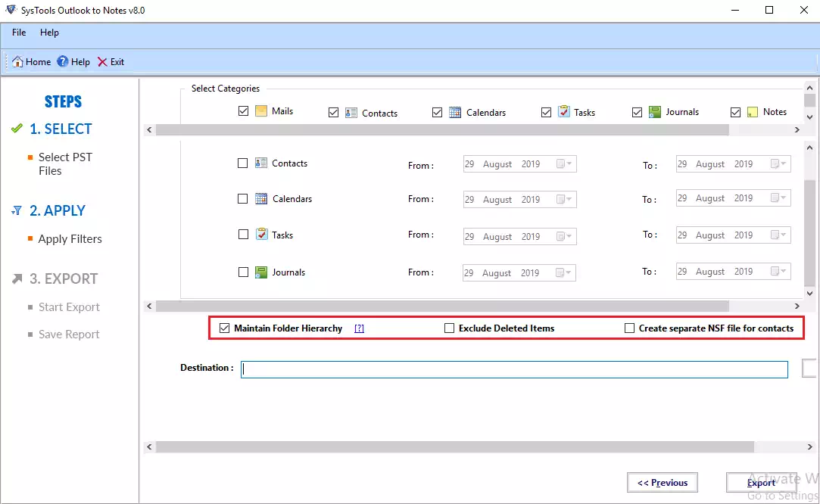Click the Export button
This screenshot has width=820, height=504.
[762, 483]
